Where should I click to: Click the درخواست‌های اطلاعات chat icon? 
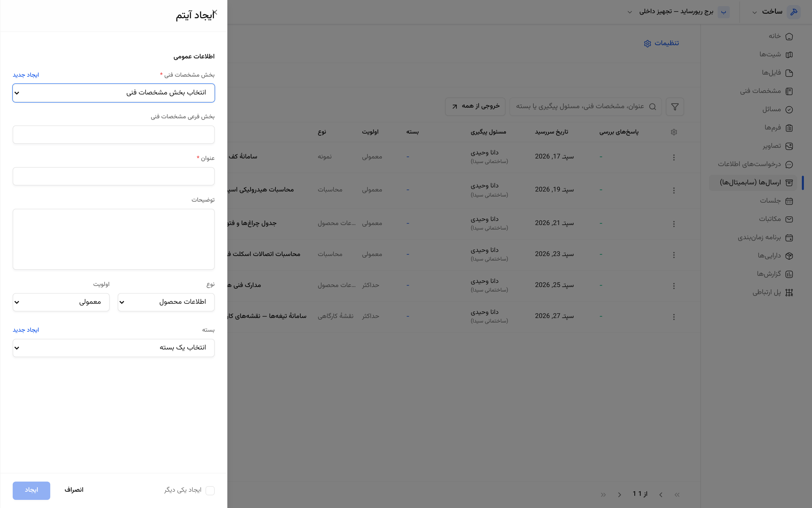click(789, 164)
